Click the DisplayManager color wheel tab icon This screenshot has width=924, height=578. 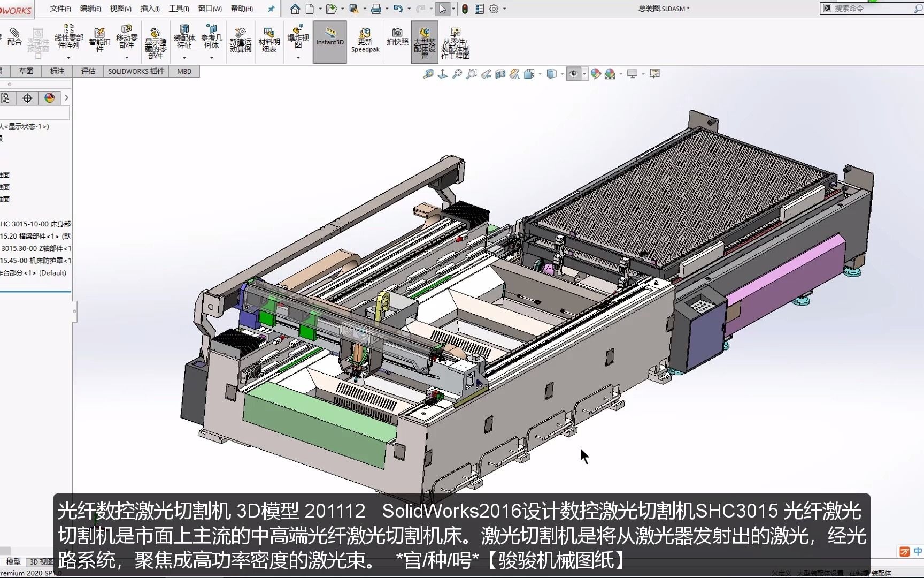50,98
